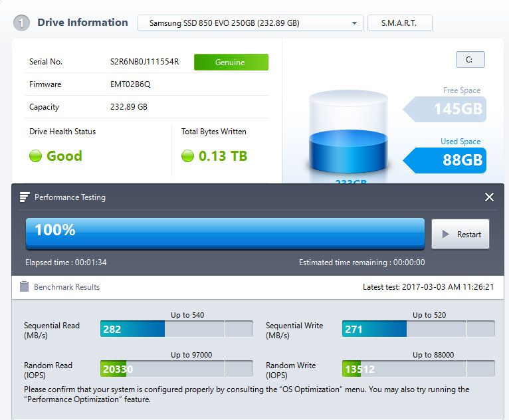This screenshot has height=420, width=509.
Task: Click firmware version EMT02B6Q
Action: [130, 84]
